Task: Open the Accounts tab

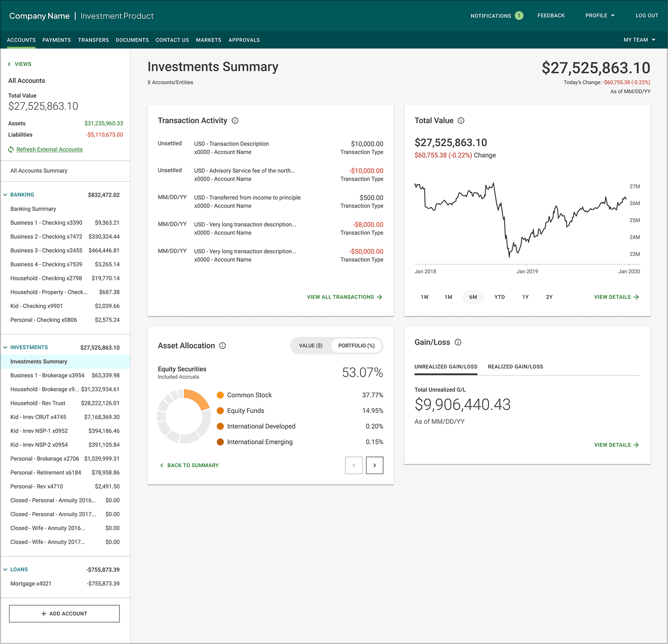Action: tap(21, 40)
